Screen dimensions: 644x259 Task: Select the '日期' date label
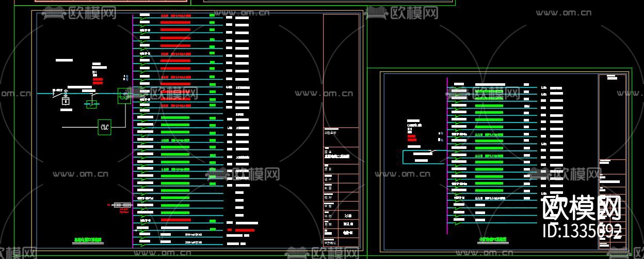[328, 224]
